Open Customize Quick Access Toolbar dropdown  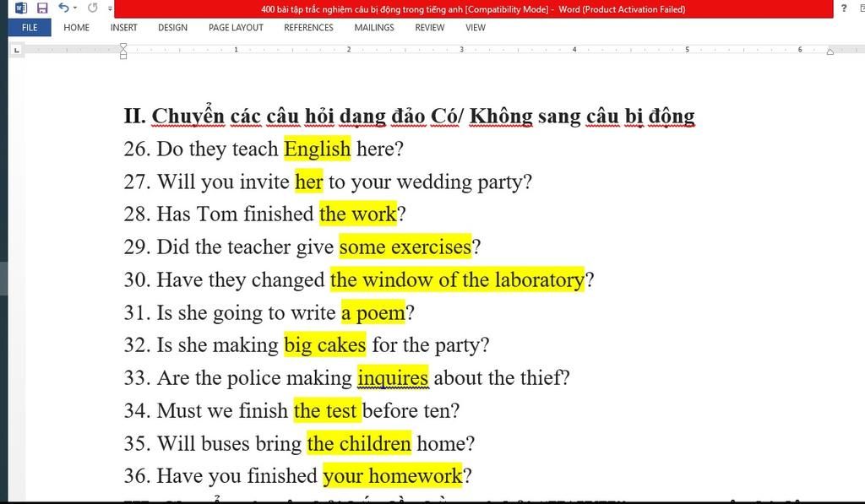[110, 8]
